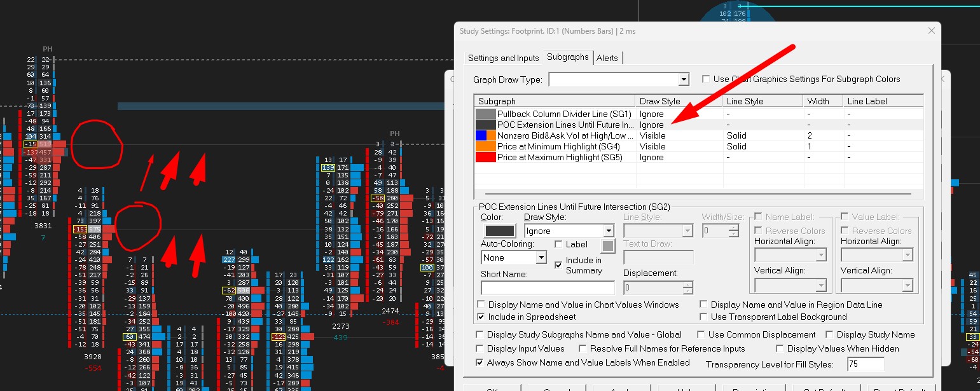The image size is (980, 391).
Task: Click the blue-orange swatch for Nonzero Bid&Ask Vol
Action: coord(485,135)
